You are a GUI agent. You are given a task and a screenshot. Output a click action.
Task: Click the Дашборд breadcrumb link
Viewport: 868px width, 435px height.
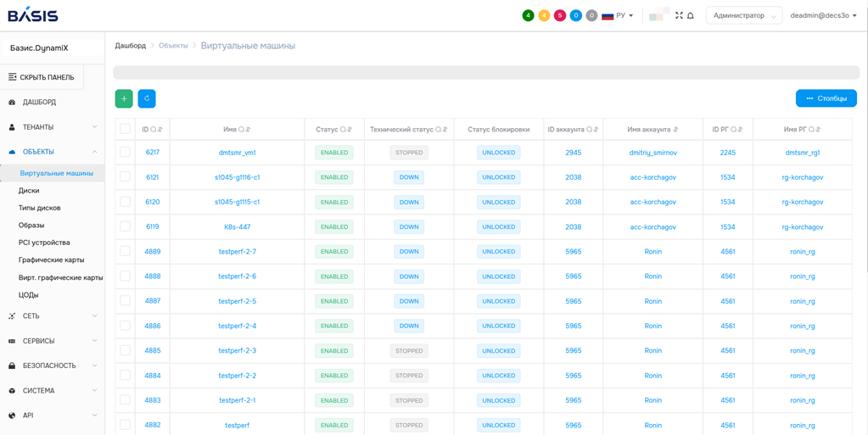click(130, 46)
